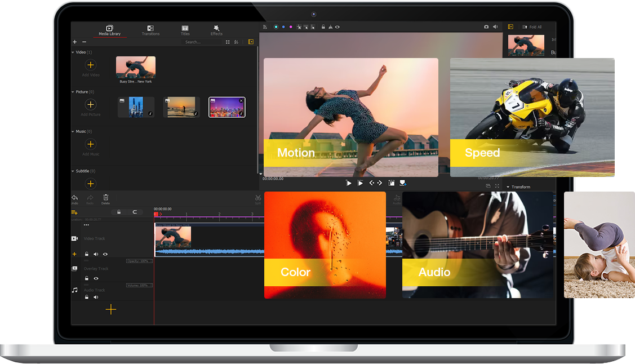
Task: Click the add track icon above the timeline
Action: [x=74, y=212]
